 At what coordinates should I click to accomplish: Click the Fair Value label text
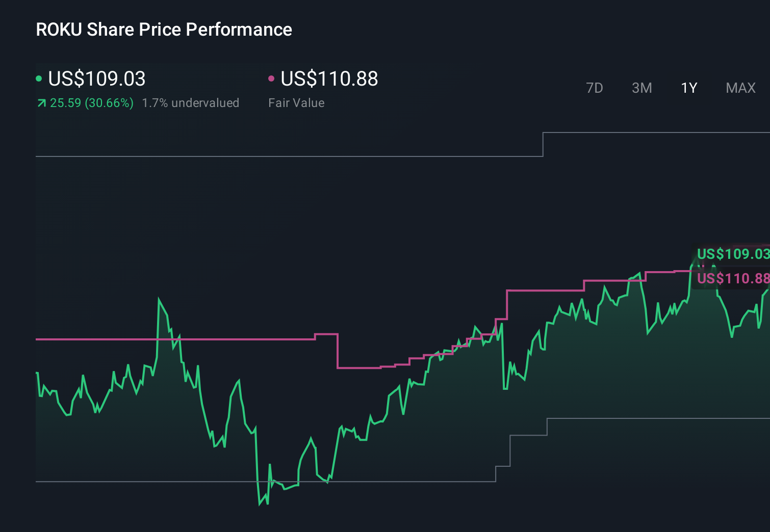point(296,103)
